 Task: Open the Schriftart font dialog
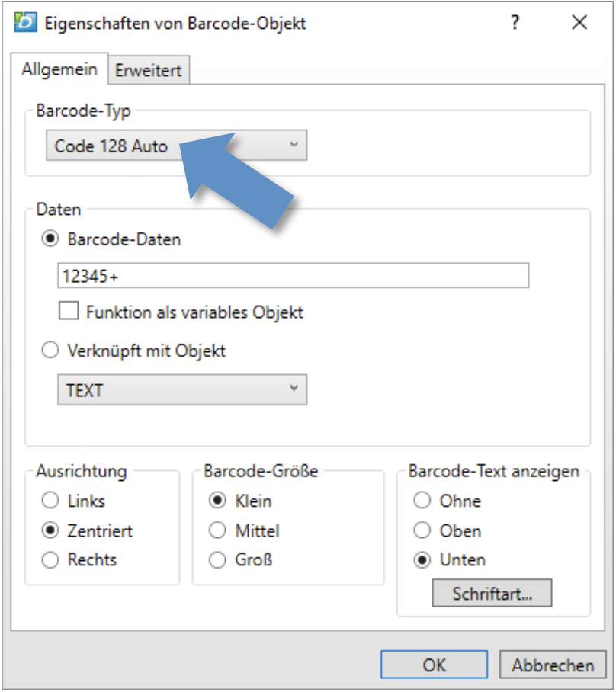(492, 594)
